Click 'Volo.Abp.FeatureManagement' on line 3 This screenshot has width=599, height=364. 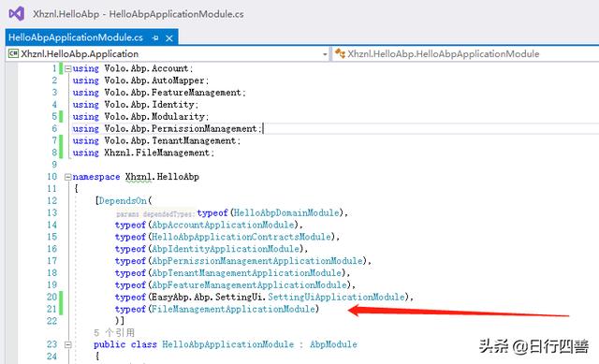172,93
